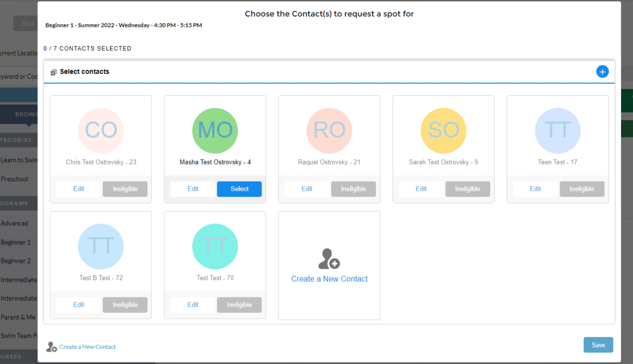The width and height of the screenshot is (633, 364).
Task: Click the Select contacts checklist icon
Action: pyautogui.click(x=53, y=72)
